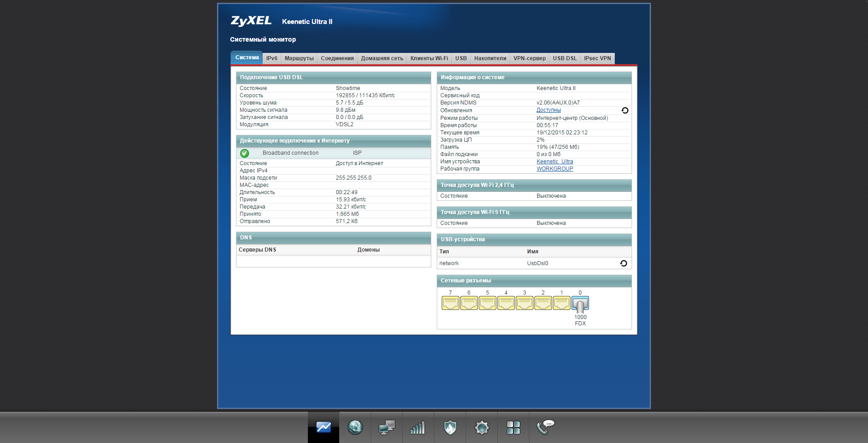Click the VDSL2 modulation value

344,124
